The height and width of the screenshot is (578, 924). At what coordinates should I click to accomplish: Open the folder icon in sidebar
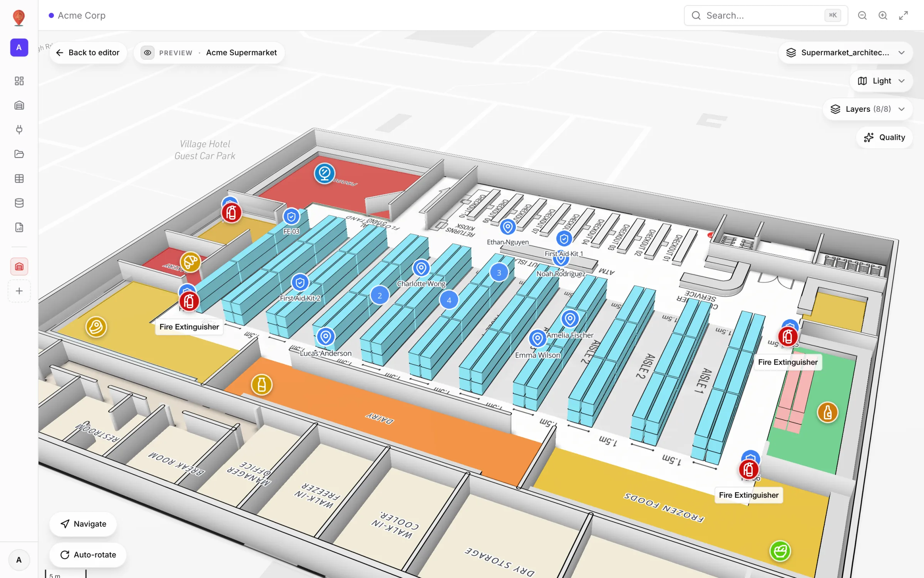click(x=19, y=154)
